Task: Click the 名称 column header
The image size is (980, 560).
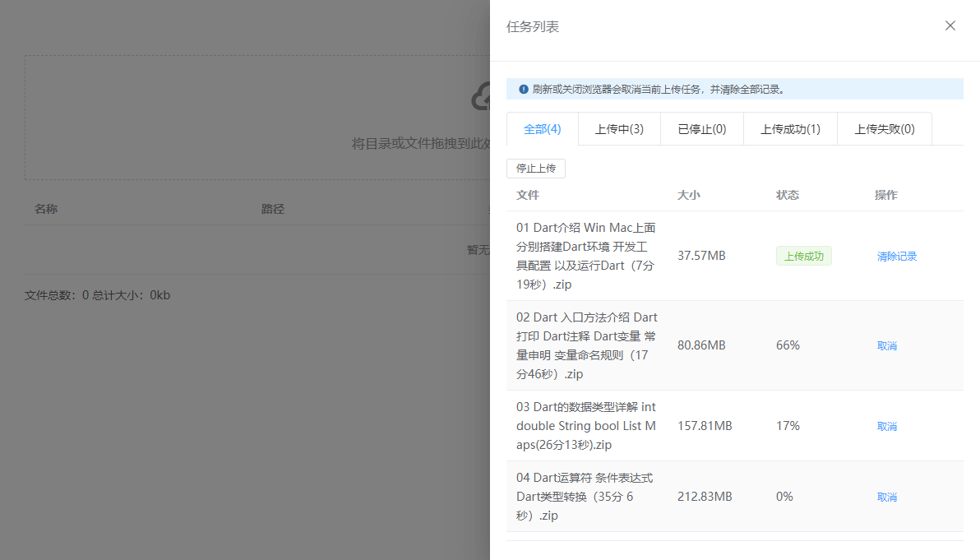Action: tap(46, 209)
